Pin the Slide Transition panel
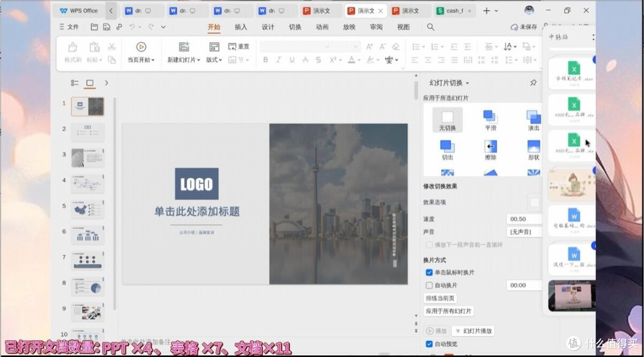This screenshot has width=644, height=357. tap(533, 83)
